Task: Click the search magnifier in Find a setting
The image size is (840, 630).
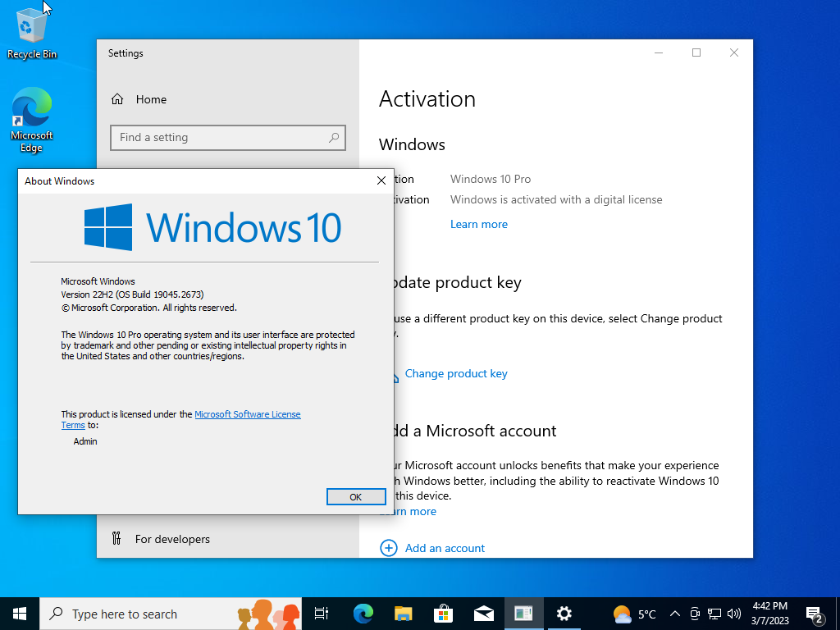Action: [x=334, y=138]
